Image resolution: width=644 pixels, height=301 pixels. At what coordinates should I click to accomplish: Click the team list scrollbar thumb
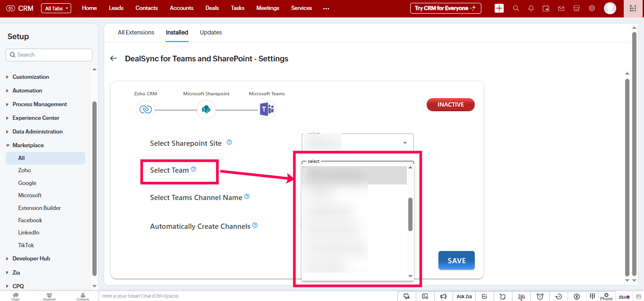(x=410, y=214)
